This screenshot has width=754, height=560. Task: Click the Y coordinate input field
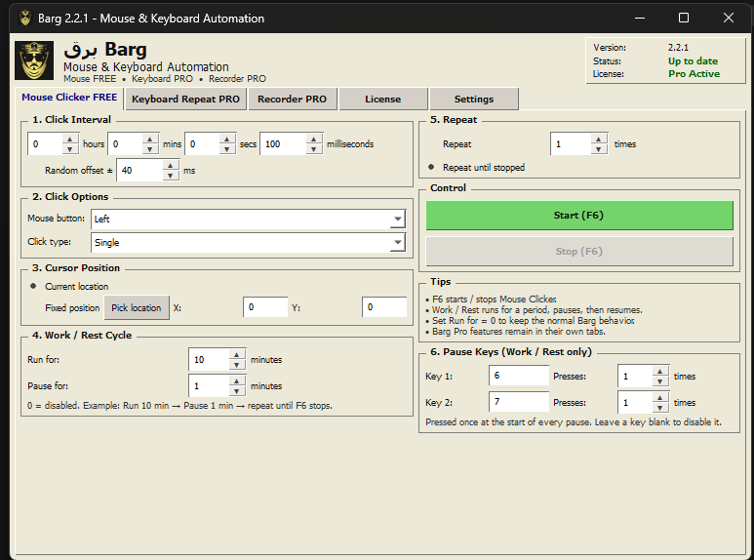pos(384,307)
